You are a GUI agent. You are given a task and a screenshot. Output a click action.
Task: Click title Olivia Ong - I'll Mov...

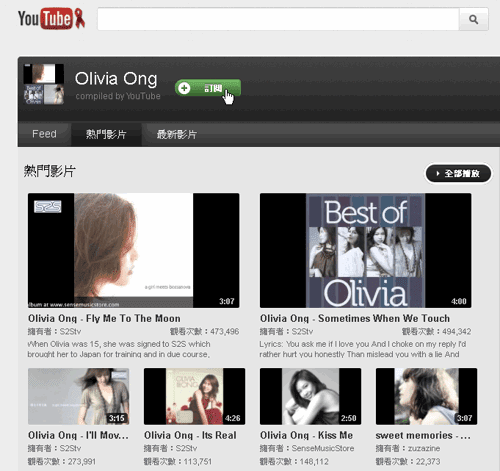[78, 435]
